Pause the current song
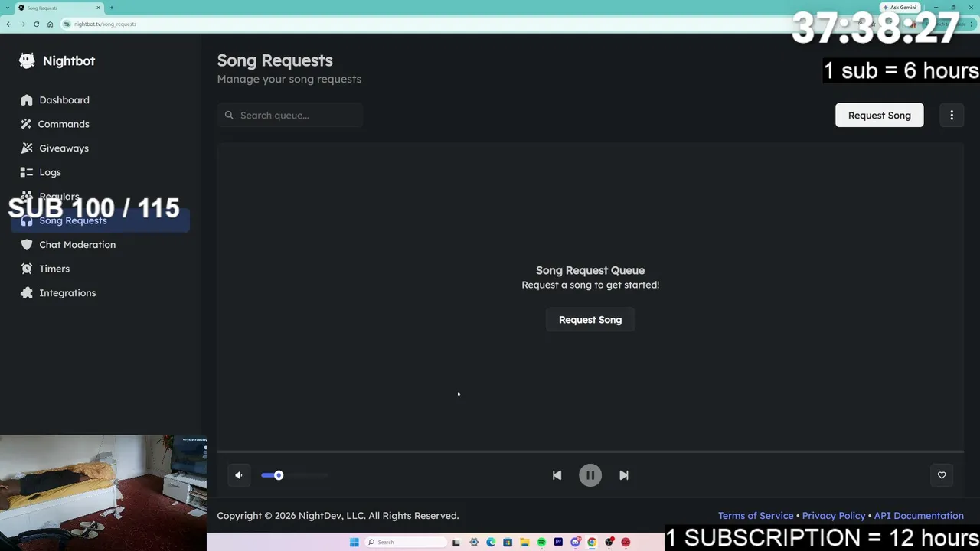Viewport: 980px width, 551px height. [590, 475]
